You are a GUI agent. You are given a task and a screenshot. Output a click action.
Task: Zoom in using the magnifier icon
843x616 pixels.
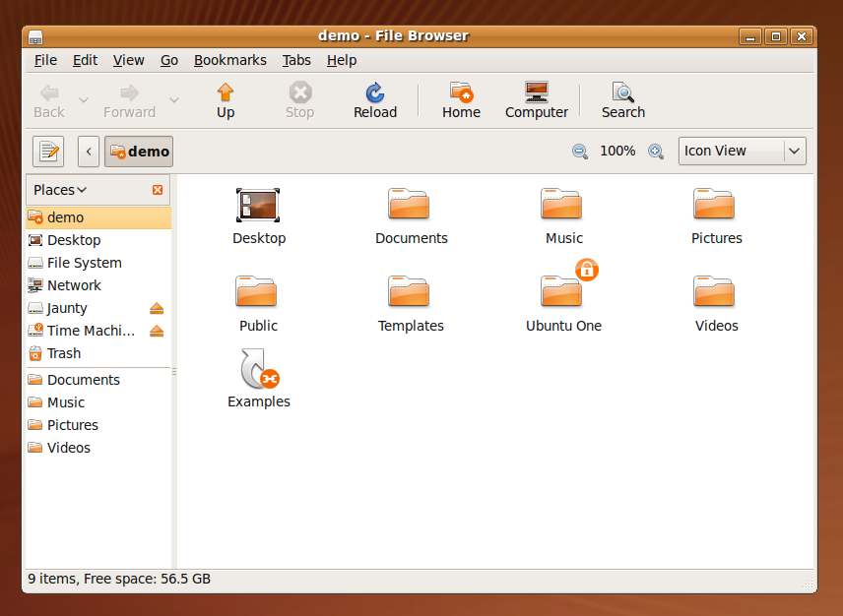pyautogui.click(x=656, y=152)
